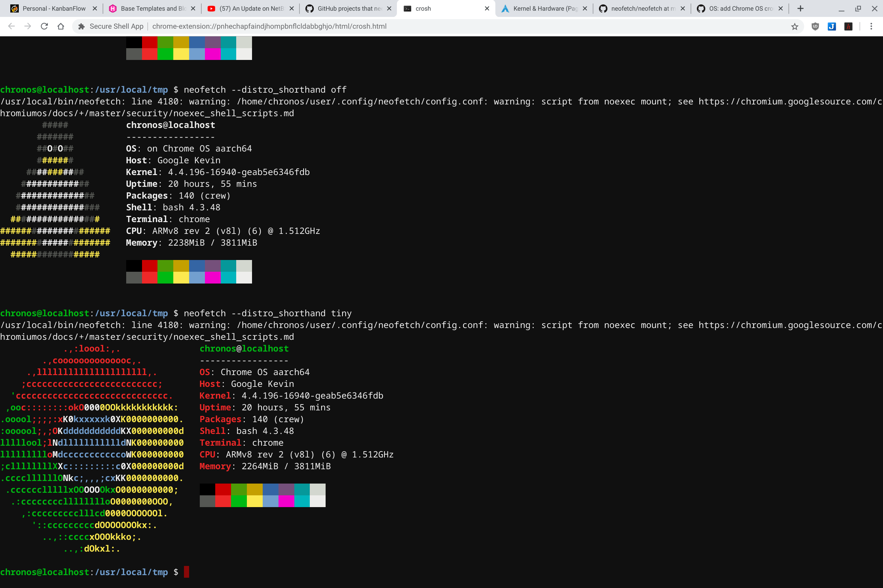Image resolution: width=883 pixels, height=588 pixels.
Task: Close the GitHub projects tab
Action: (389, 8)
